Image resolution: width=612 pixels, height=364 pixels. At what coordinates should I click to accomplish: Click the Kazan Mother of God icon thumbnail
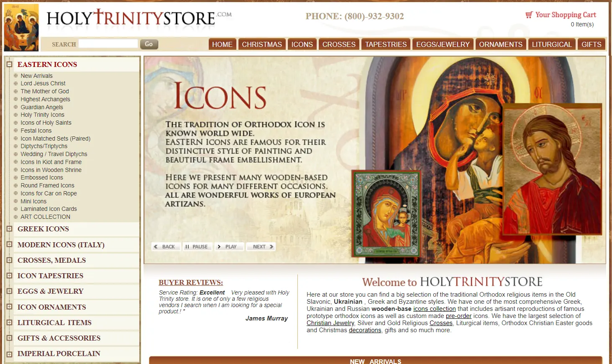386,213
